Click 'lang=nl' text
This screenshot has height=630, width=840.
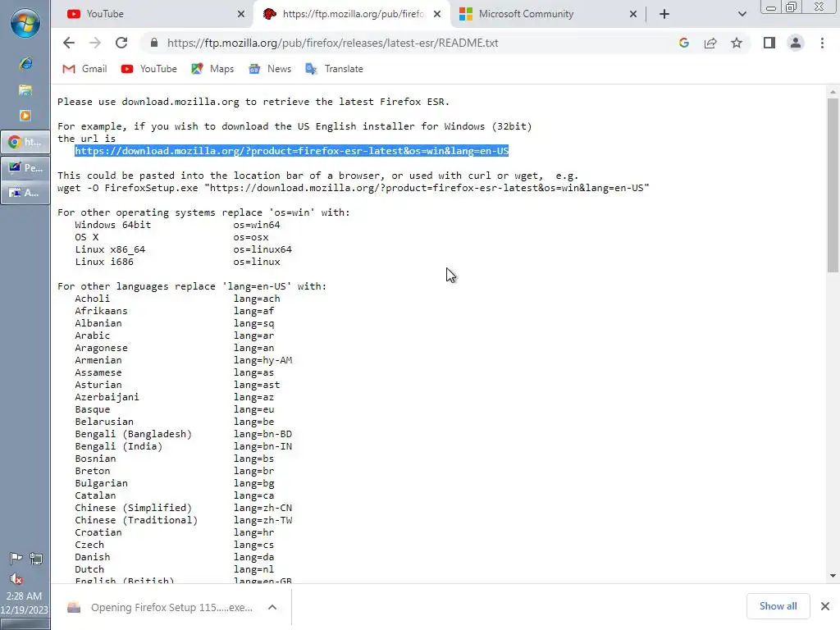(253, 569)
